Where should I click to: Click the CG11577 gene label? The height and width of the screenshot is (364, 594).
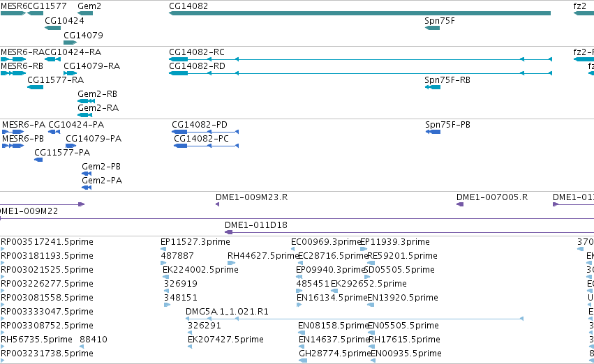(47, 6)
